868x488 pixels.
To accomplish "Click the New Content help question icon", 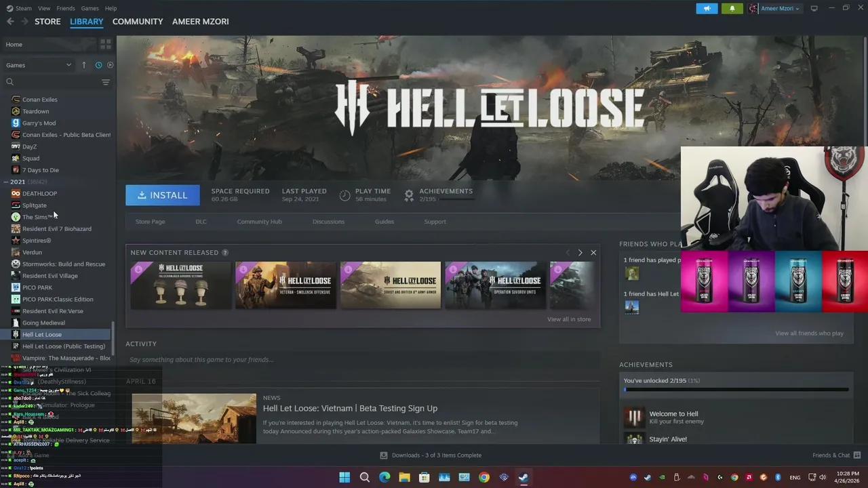I will pos(225,253).
